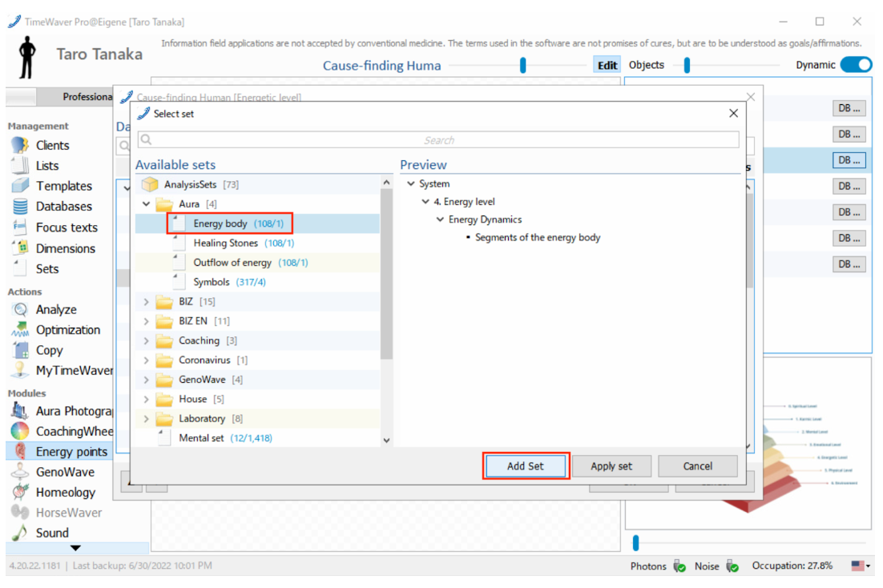Open the Professional tab
The width and height of the screenshot is (883, 588).
(75, 97)
